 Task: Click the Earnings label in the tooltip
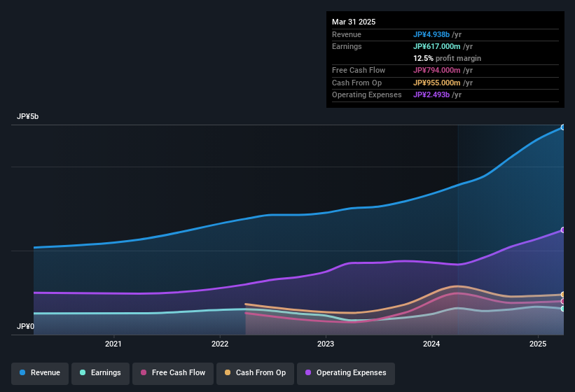pos(347,46)
